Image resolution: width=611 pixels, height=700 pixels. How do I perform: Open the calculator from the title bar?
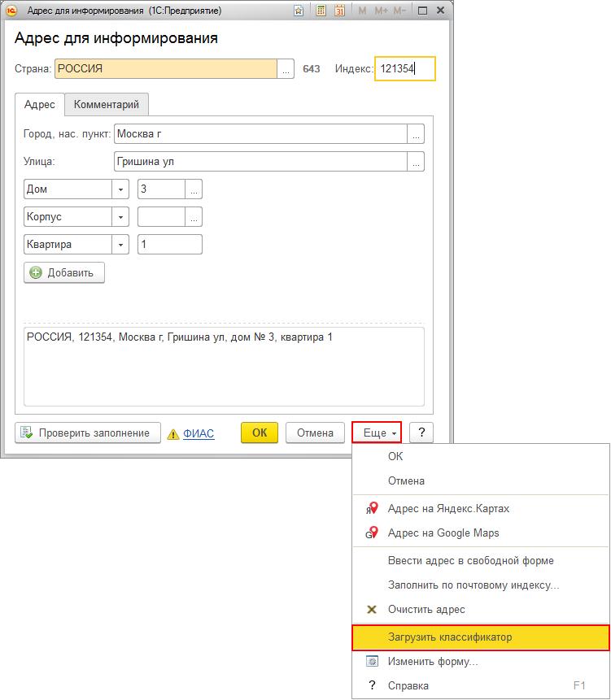321,11
